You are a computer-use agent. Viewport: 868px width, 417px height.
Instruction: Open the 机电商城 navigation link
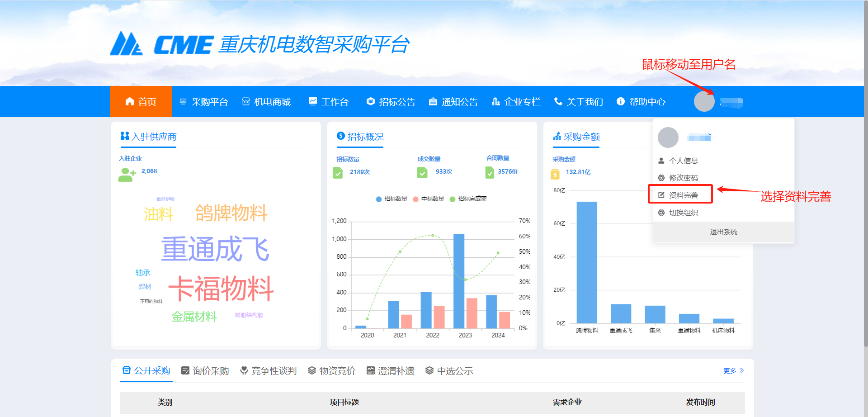(x=266, y=102)
